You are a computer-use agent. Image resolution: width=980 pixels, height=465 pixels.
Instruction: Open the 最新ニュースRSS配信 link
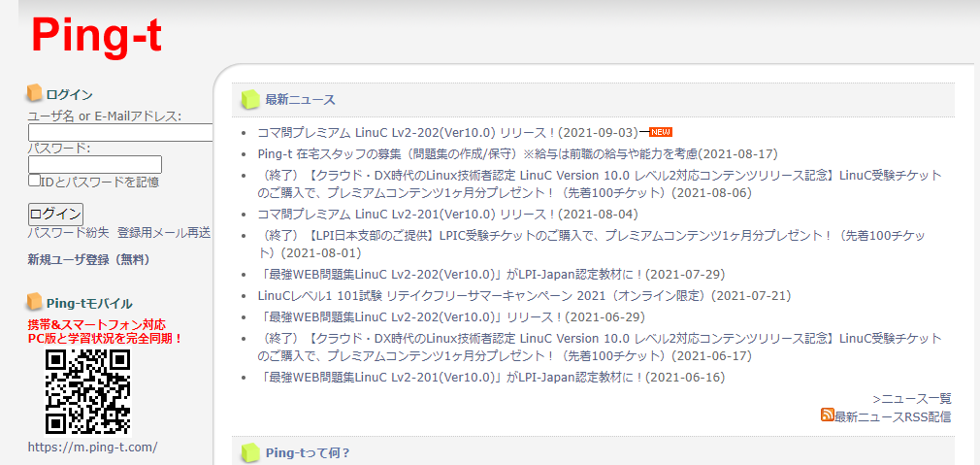tap(893, 416)
